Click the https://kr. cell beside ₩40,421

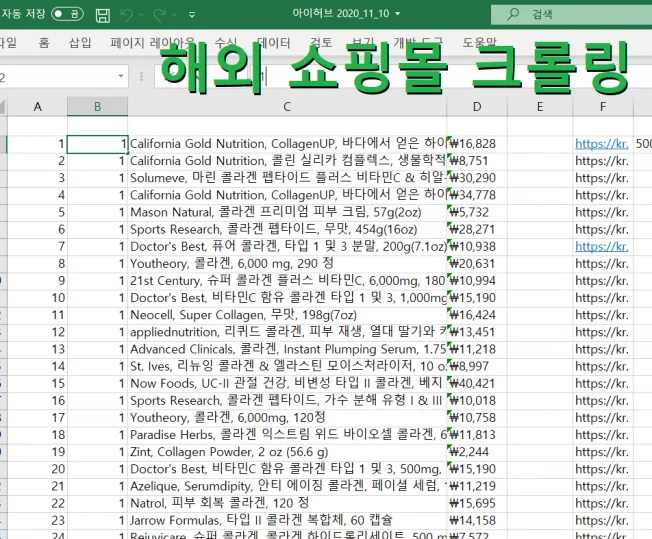tap(603, 383)
